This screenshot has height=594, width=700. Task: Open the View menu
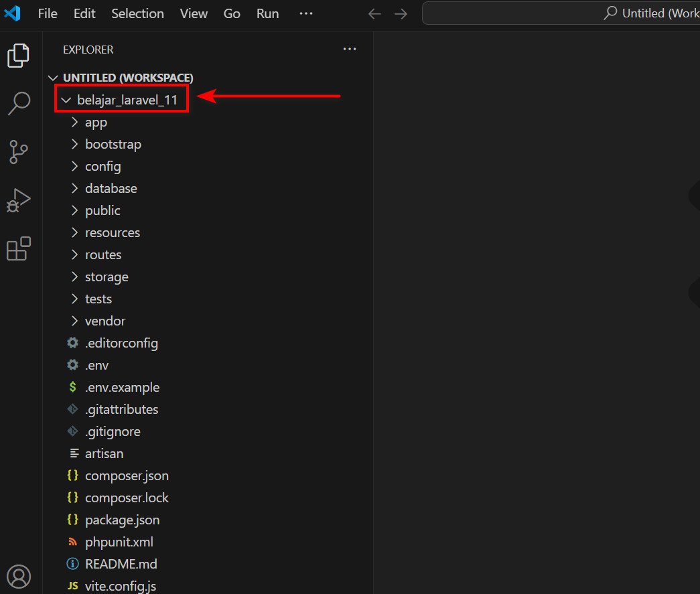[194, 14]
